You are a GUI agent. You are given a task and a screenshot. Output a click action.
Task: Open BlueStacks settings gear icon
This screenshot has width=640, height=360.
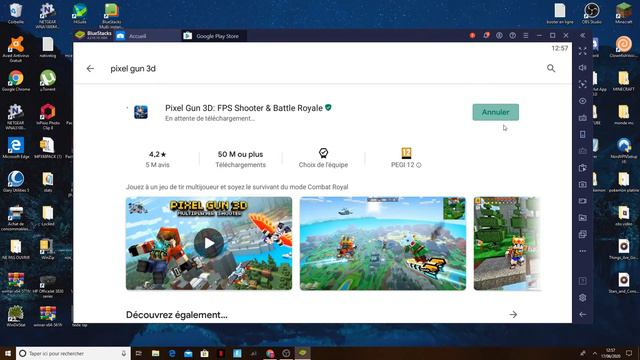pyautogui.click(x=582, y=298)
